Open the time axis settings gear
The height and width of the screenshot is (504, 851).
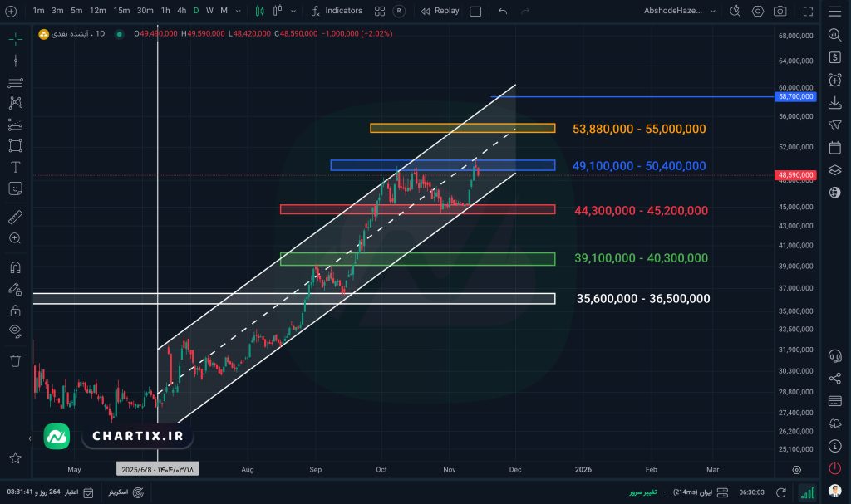coord(797,469)
